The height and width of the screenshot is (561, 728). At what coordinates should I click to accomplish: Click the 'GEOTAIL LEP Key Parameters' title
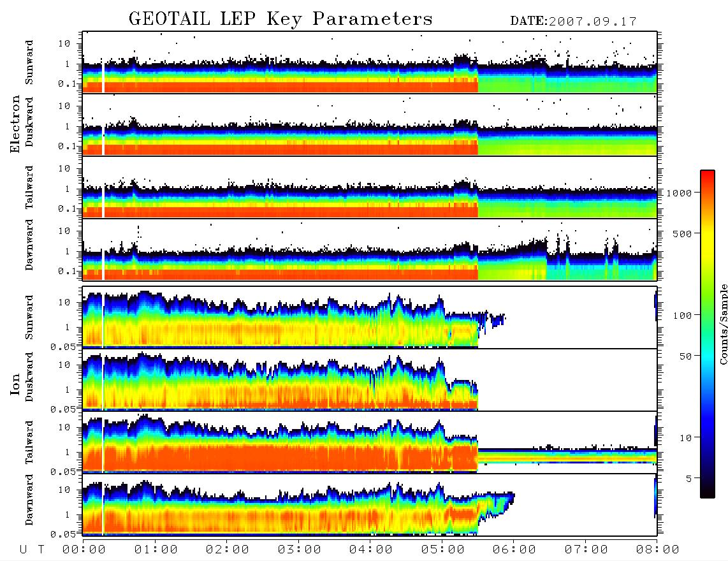[x=280, y=19]
